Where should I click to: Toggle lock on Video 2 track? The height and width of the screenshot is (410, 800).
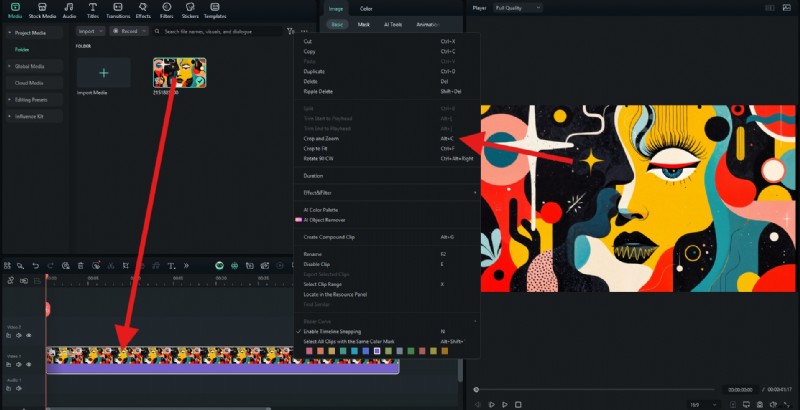pyautogui.click(x=9, y=336)
